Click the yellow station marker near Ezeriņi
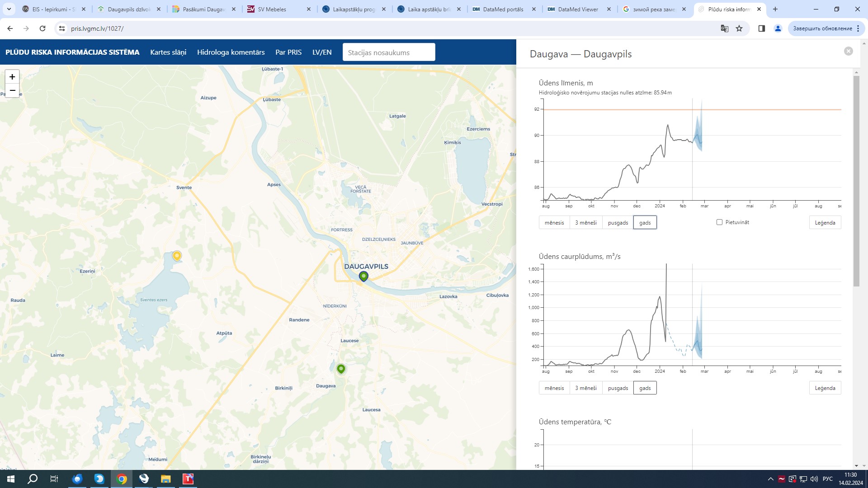Viewport: 868px width, 488px height. point(177,256)
